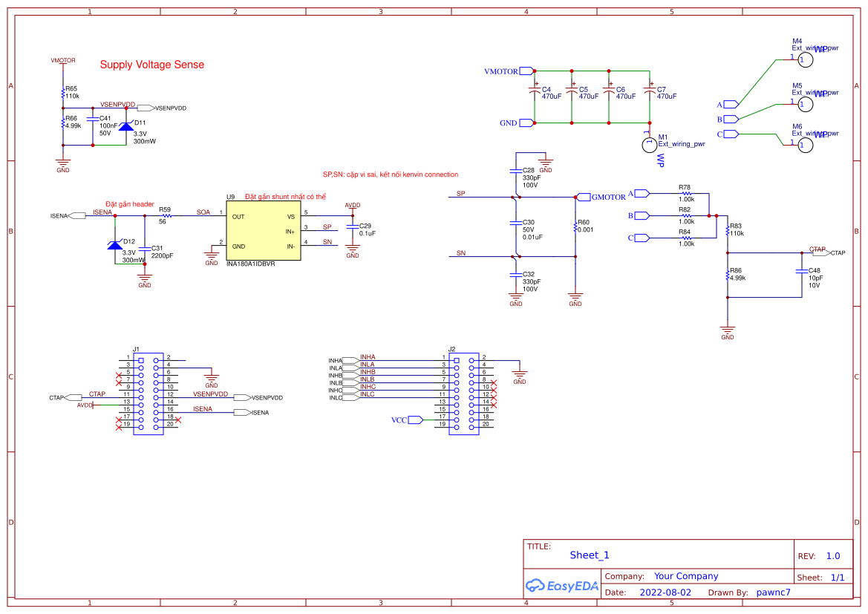Select the INA180A1IDBVR current sense amplifier U9
The image size is (868, 614).
[x=263, y=230]
